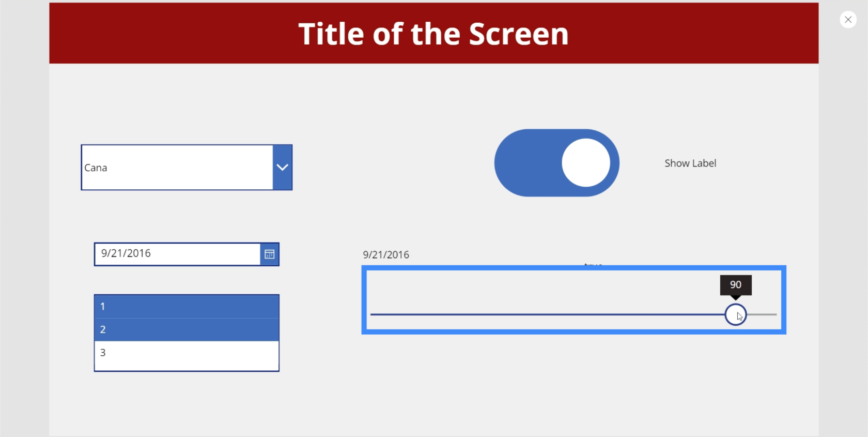Click the 9/21/2016 date input field
Viewport: 868px width, 437px height.
click(177, 254)
